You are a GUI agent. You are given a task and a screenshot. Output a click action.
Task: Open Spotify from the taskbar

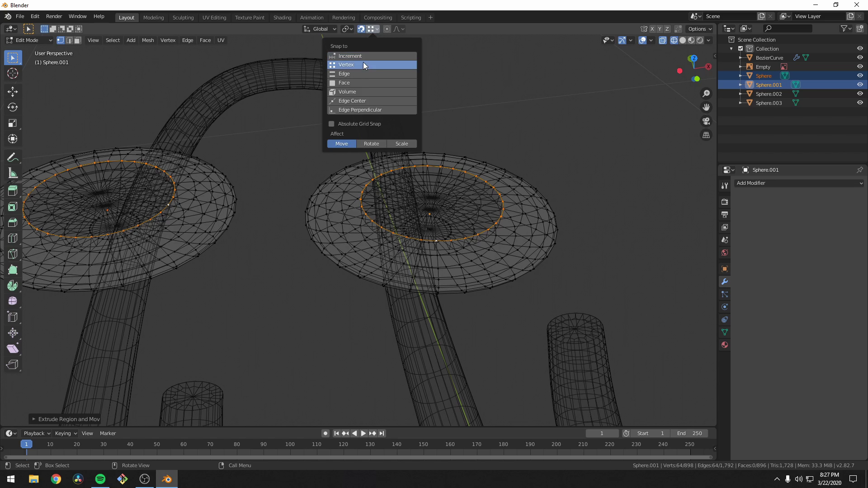tap(100, 479)
